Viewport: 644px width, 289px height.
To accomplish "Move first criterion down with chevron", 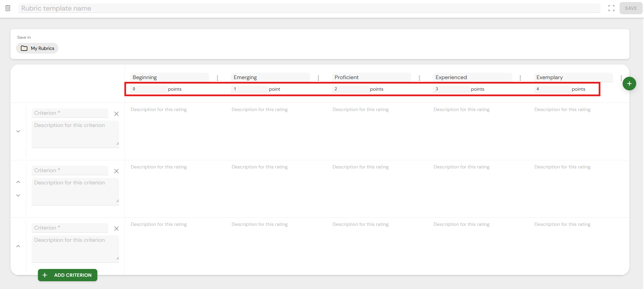I will pos(18,131).
